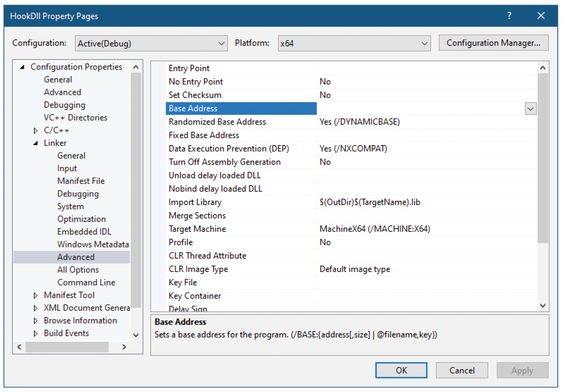Select Linker Optimization page
This screenshot has width=562, height=392.
(x=81, y=219)
